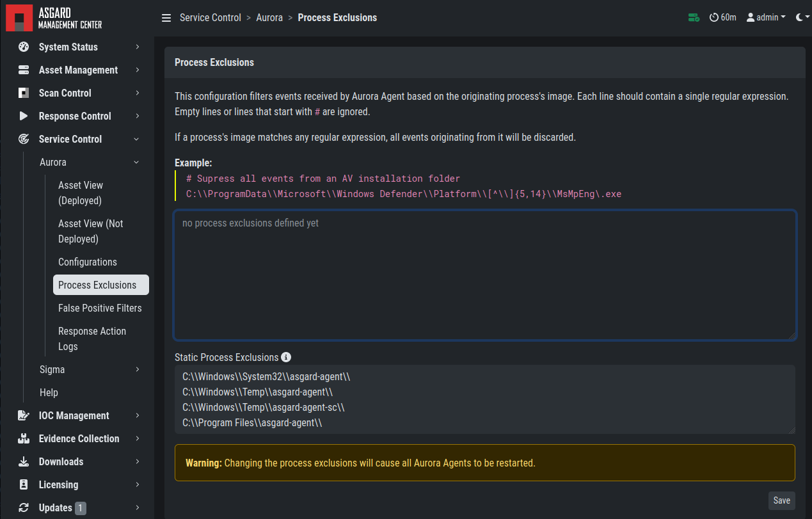
Task: Click the line 'C:\\Windows\\Temp\\asgard-agent-sc\\'
Action: (264, 407)
